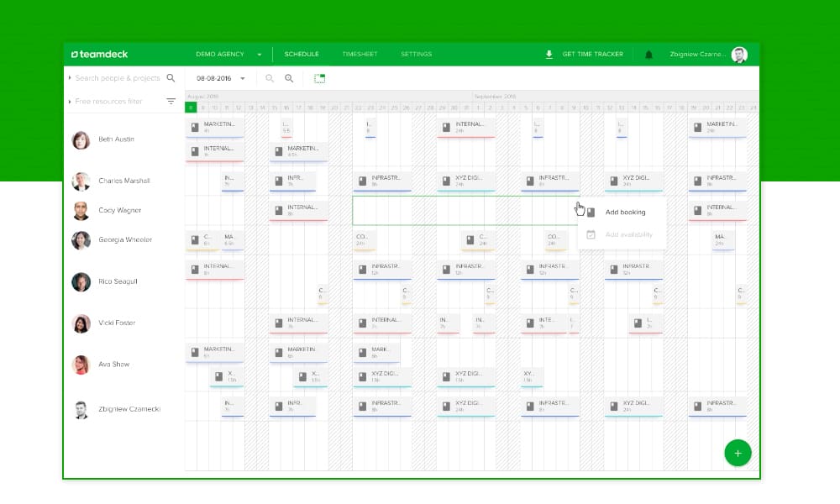840x504 pixels.
Task: Expand the Demo Agency dropdown
Action: click(x=260, y=55)
